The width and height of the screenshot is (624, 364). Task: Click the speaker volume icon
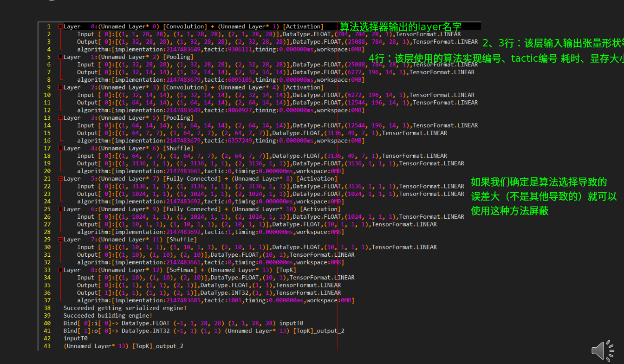tap(602, 351)
